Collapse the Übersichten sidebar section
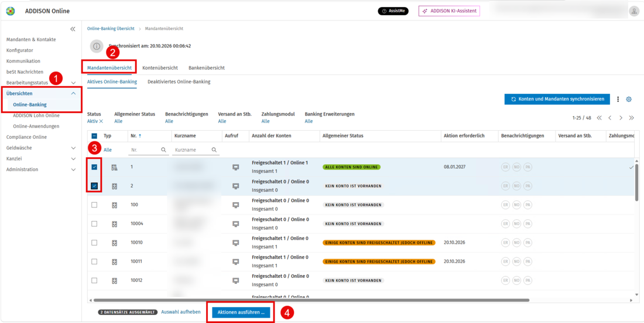644x323 pixels. (74, 93)
